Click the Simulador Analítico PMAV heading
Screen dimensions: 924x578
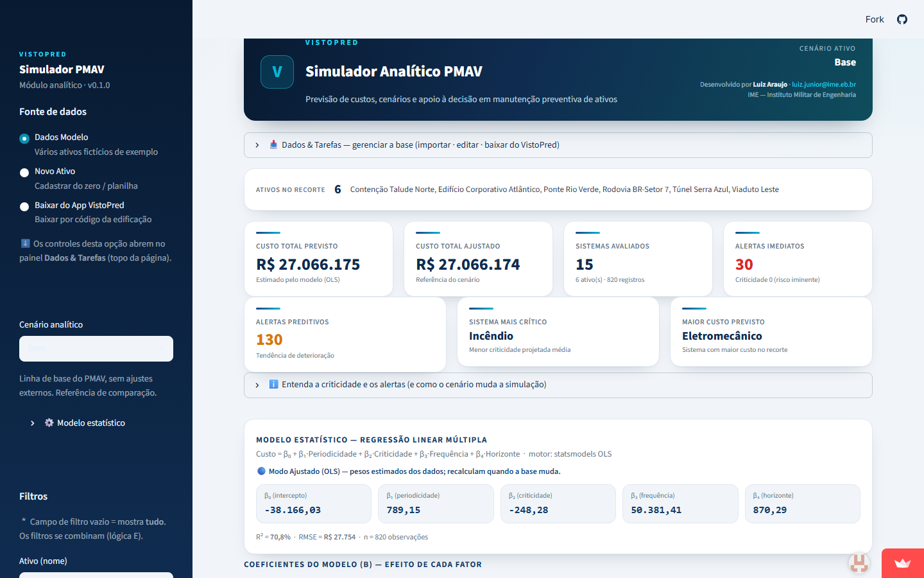394,71
